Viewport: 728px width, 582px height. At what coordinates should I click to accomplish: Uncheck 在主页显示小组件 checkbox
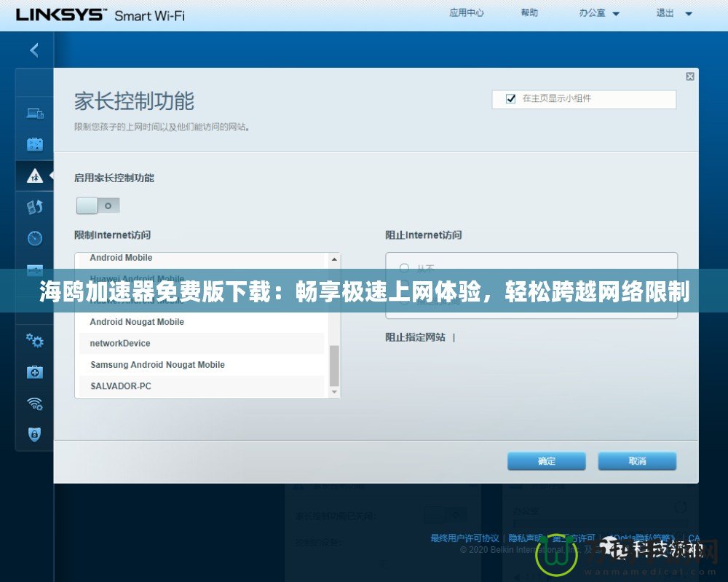[511, 98]
